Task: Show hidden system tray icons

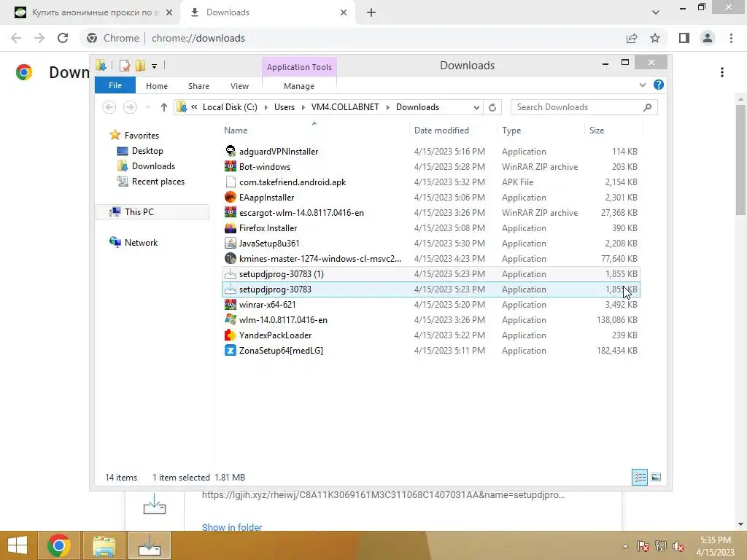Action: pyautogui.click(x=625, y=546)
